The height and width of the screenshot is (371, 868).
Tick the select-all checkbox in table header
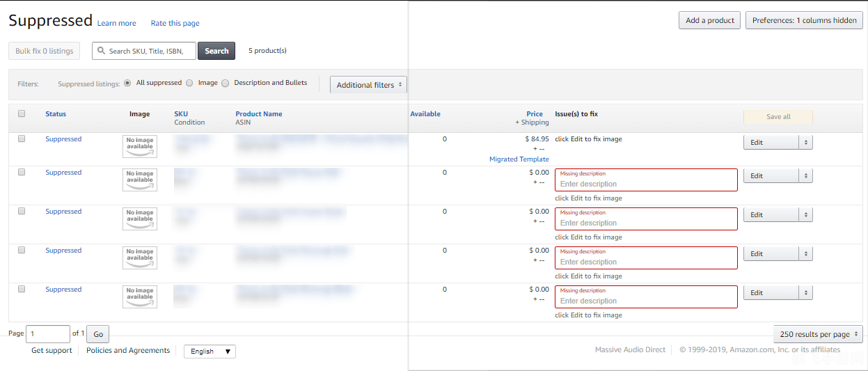pos(22,114)
